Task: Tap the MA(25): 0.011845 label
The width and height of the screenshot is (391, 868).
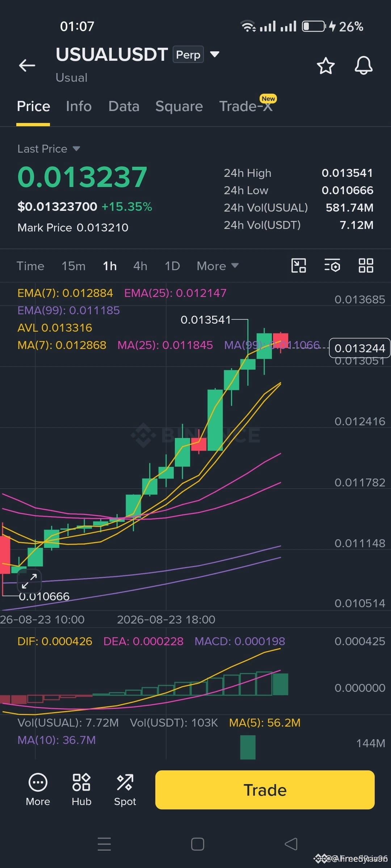Action: click(x=165, y=345)
